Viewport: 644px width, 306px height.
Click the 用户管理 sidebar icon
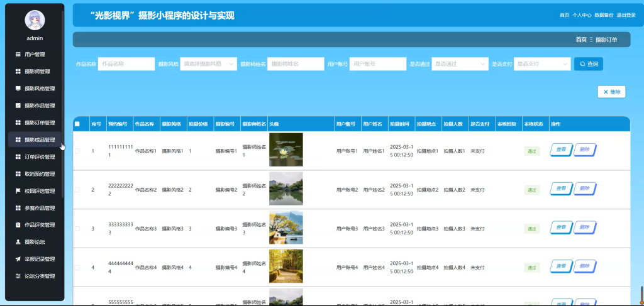[x=18, y=54]
